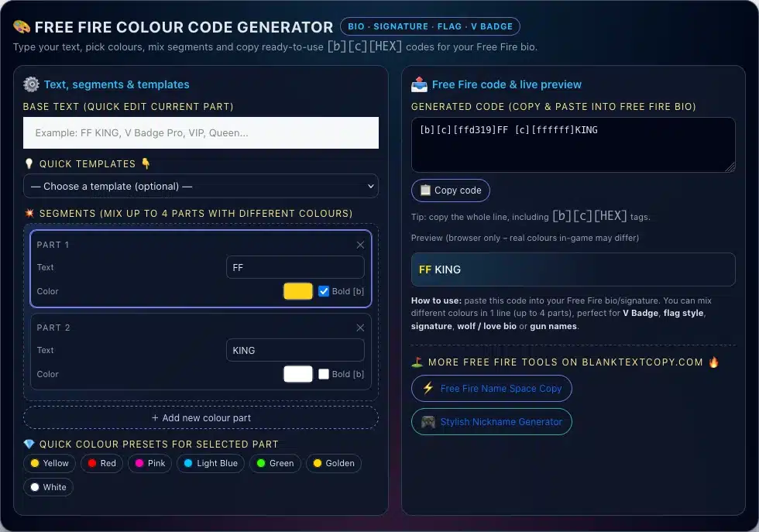Image resolution: width=759 pixels, height=532 pixels.
Task: Click the golf flag icon before More Free Fire Tools
Action: (x=417, y=362)
